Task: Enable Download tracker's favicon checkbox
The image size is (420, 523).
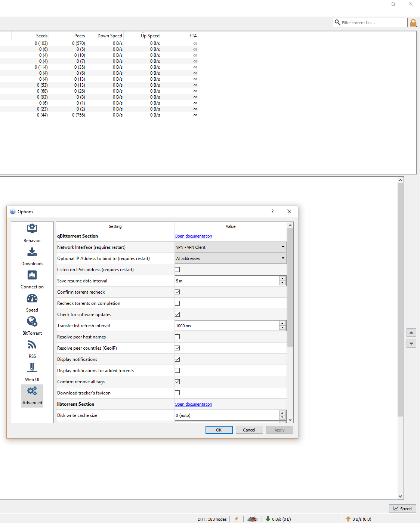Action: point(177,393)
